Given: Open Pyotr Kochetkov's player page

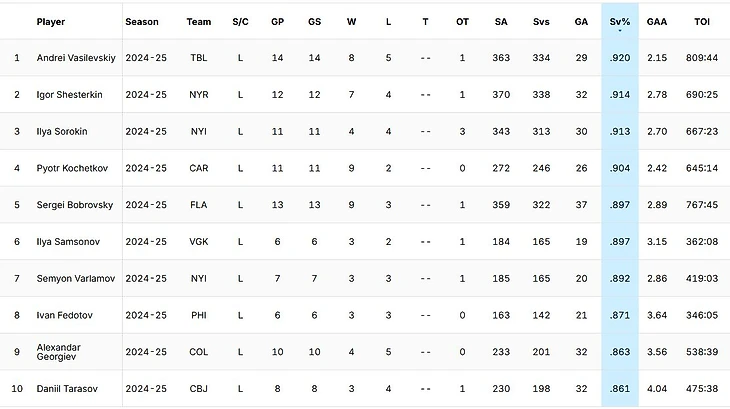Looking at the screenshot, I should [x=72, y=168].
